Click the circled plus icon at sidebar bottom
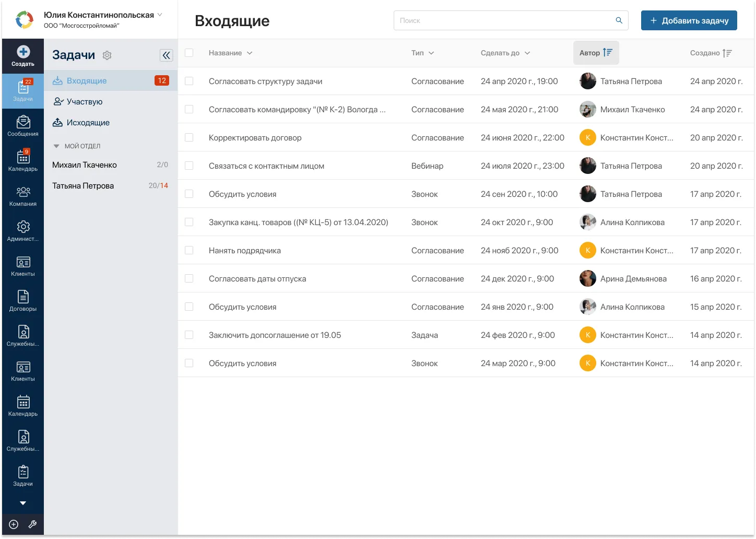 point(14,524)
